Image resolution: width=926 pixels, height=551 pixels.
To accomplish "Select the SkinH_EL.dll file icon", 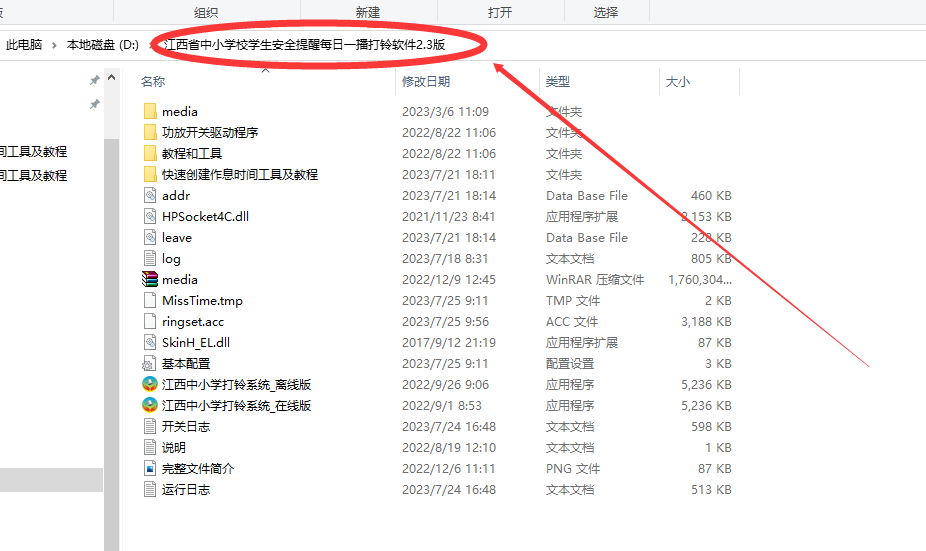I will [150, 343].
